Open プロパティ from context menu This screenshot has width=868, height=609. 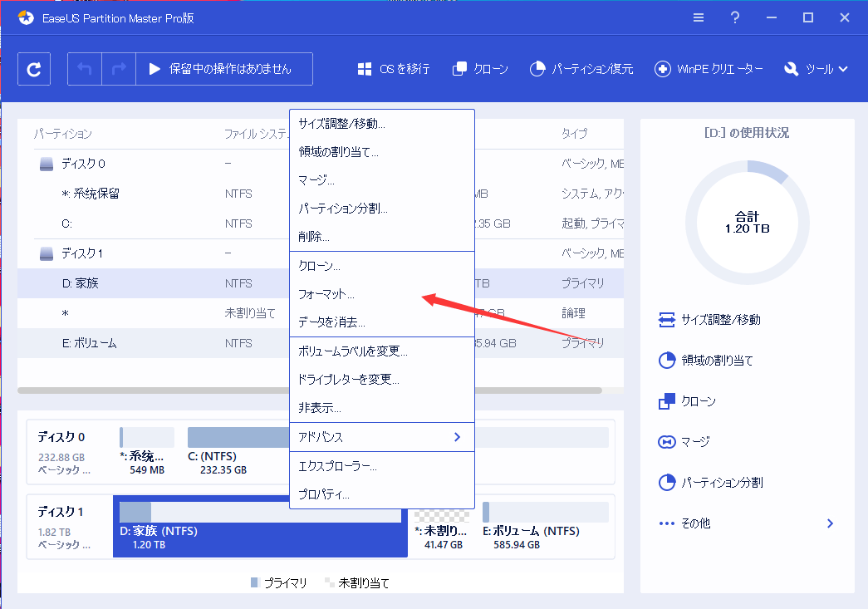[x=382, y=494]
